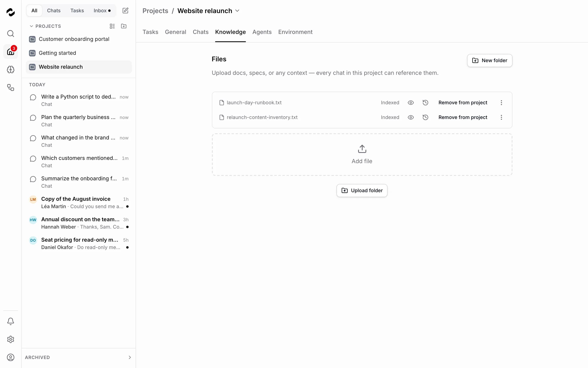
Task: Open the home inbox icon with badge 3
Action: tap(10, 52)
